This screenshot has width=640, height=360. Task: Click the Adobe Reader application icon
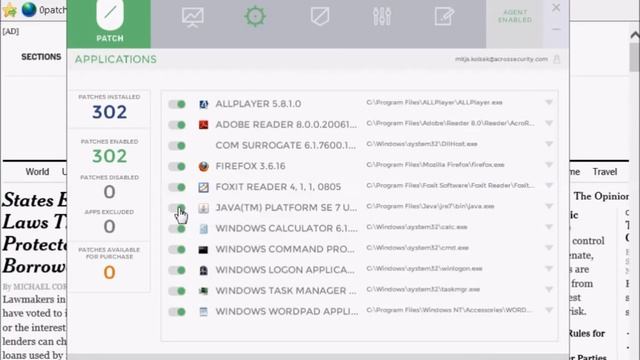(203, 124)
